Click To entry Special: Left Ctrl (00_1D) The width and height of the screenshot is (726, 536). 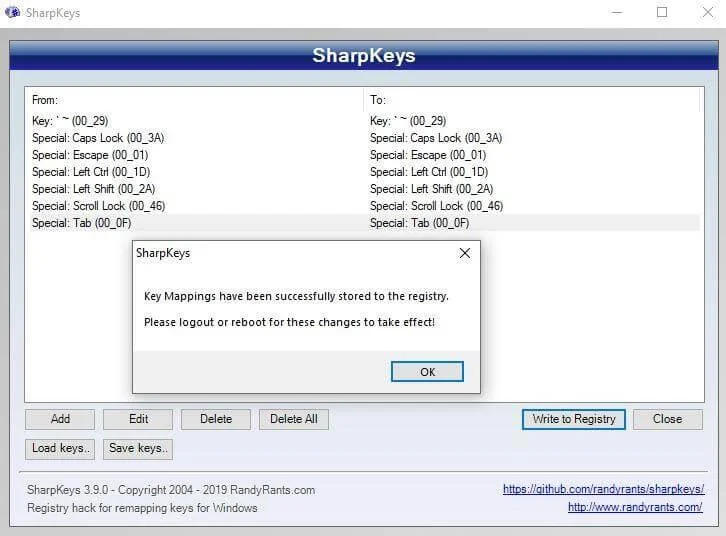[429, 172]
